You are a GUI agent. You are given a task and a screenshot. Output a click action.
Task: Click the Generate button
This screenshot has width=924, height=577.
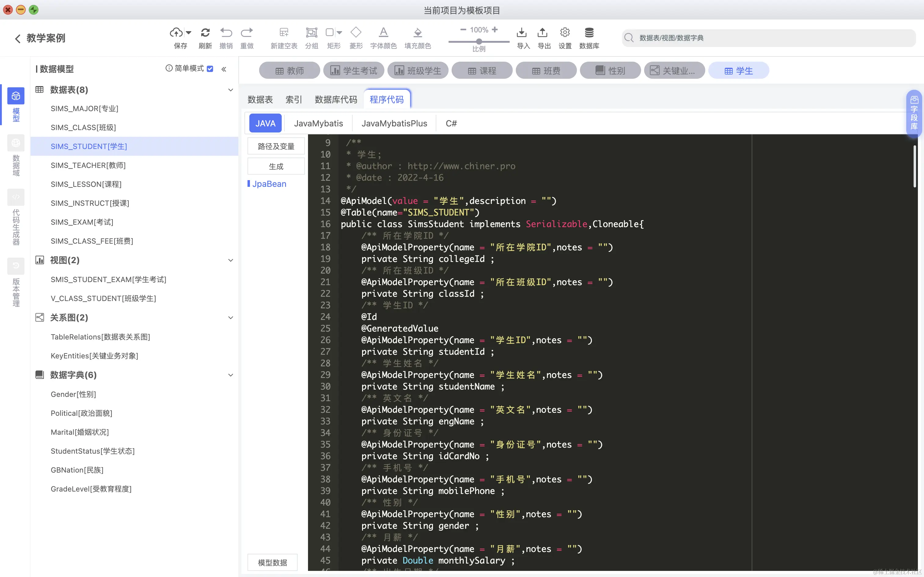click(276, 166)
